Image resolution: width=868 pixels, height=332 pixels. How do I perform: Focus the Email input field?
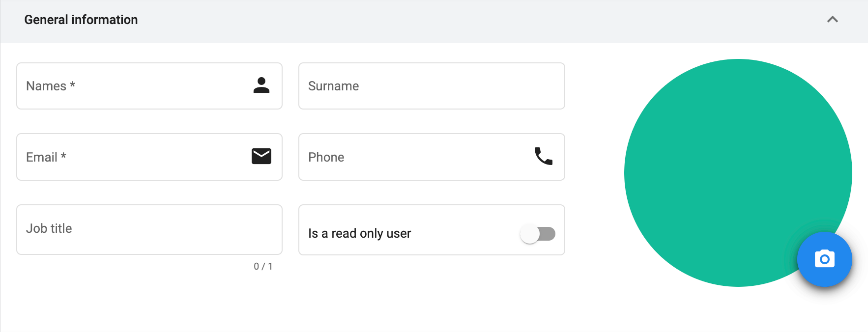[x=149, y=157]
